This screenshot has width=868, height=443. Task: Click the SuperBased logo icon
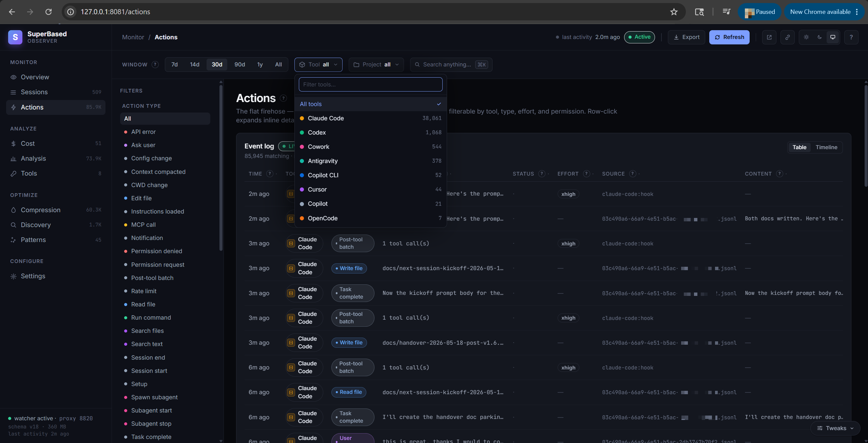coord(15,37)
